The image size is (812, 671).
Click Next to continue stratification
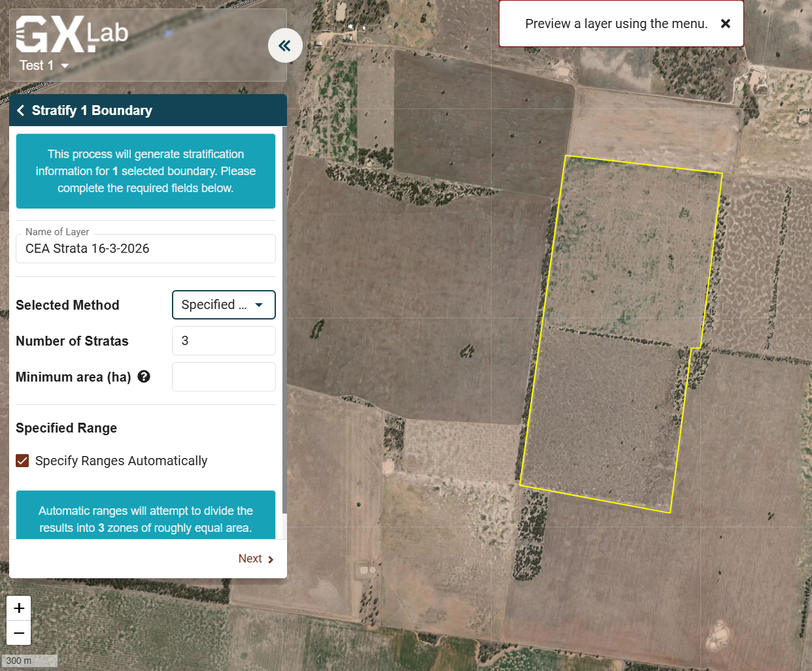256,559
